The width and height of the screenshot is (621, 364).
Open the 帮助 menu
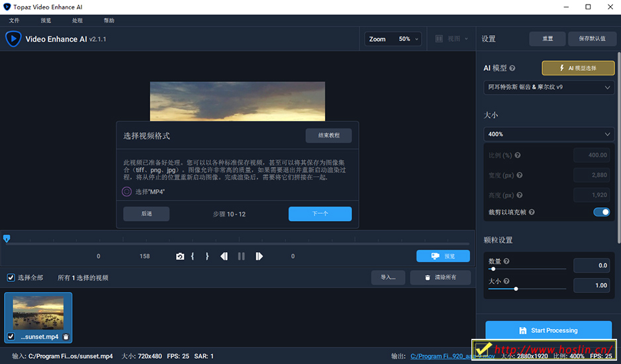click(x=109, y=21)
